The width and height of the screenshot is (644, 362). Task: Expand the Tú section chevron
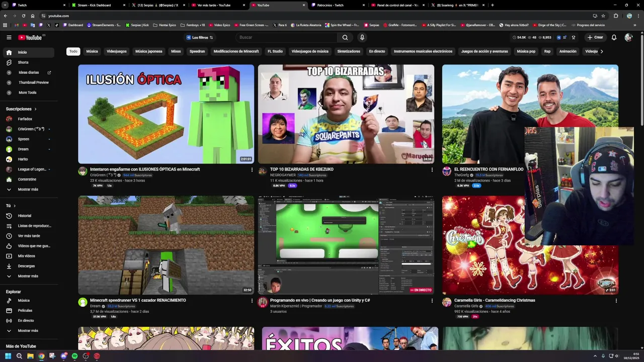pos(15,206)
